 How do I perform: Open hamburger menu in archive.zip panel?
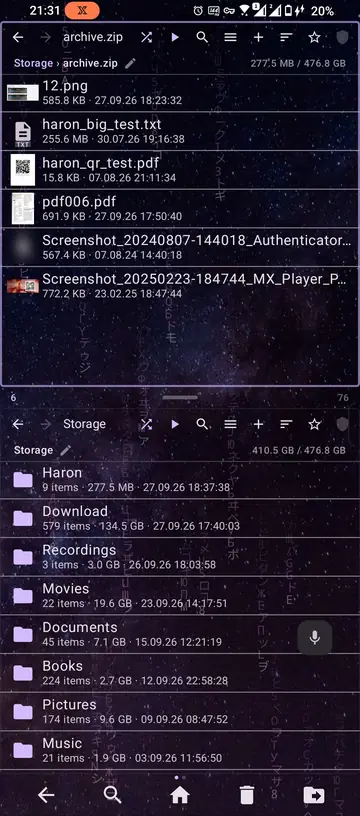pos(230,37)
